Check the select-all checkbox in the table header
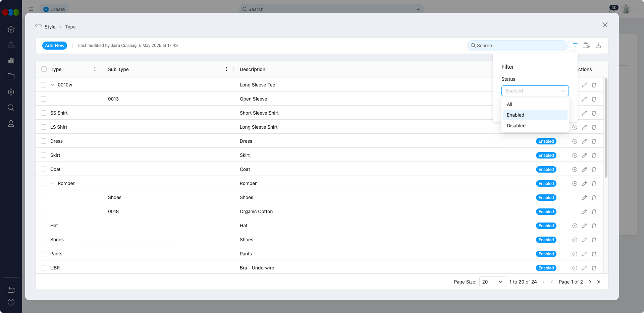644x313 pixels. pos(44,69)
